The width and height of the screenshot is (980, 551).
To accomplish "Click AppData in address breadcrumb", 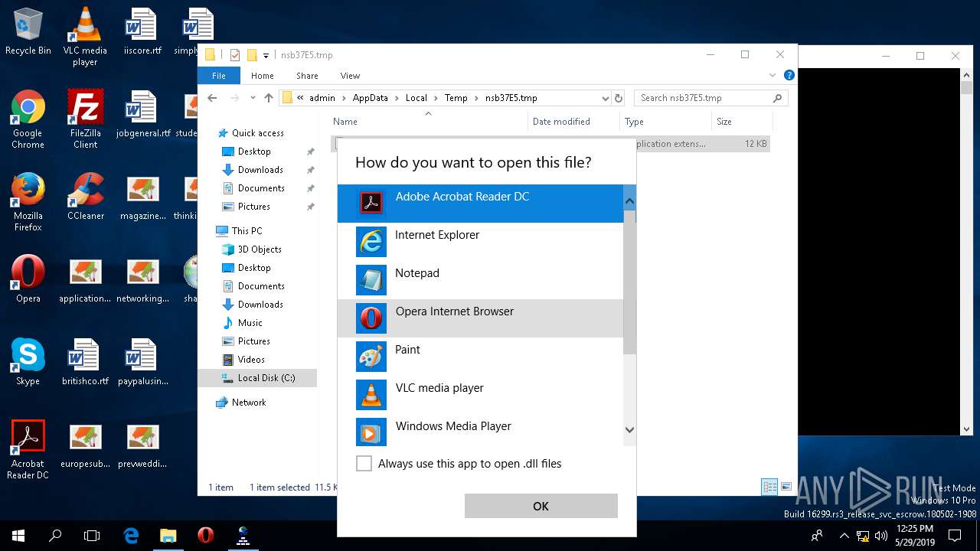I will click(370, 98).
